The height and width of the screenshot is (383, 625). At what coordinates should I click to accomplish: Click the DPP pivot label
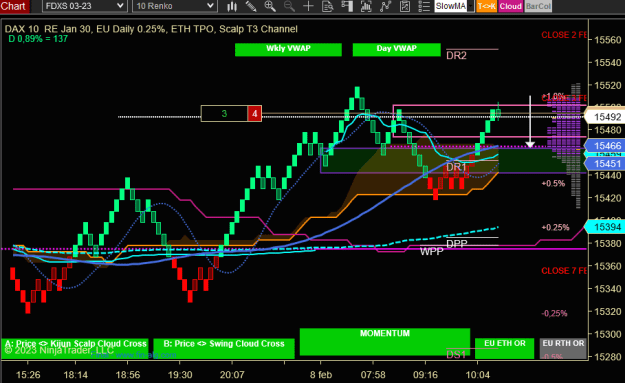(456, 244)
